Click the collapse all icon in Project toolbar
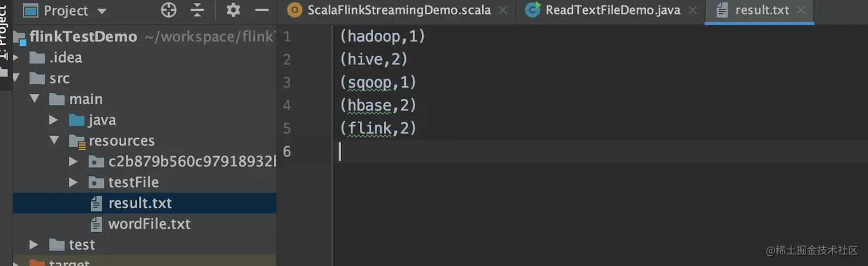868x266 pixels. [x=197, y=10]
